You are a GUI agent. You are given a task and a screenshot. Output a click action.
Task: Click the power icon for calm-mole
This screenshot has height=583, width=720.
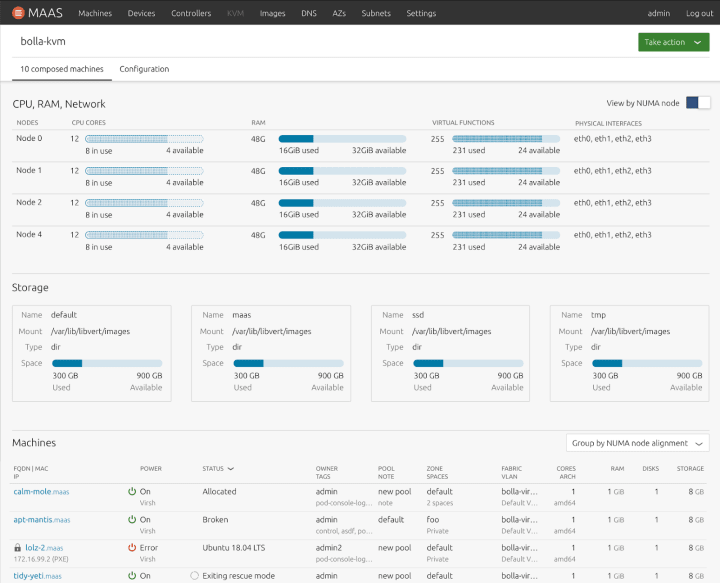pyautogui.click(x=132, y=491)
